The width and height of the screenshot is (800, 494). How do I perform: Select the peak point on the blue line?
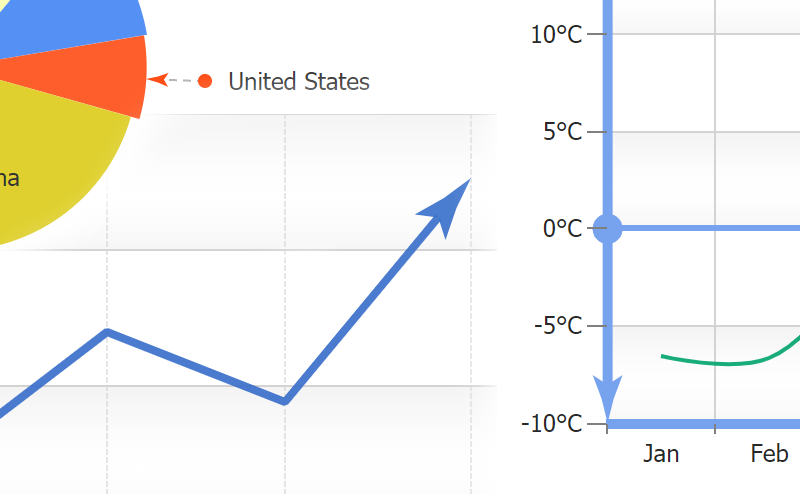coord(107,331)
